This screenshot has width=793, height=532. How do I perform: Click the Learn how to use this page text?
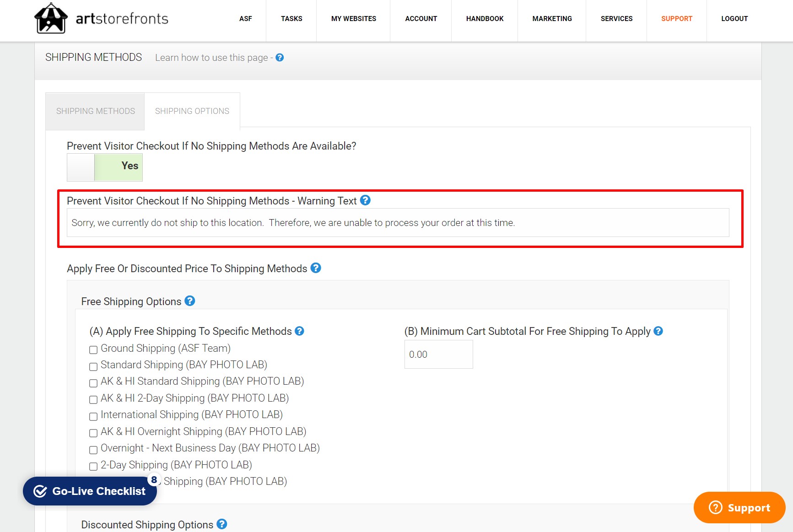pos(211,58)
